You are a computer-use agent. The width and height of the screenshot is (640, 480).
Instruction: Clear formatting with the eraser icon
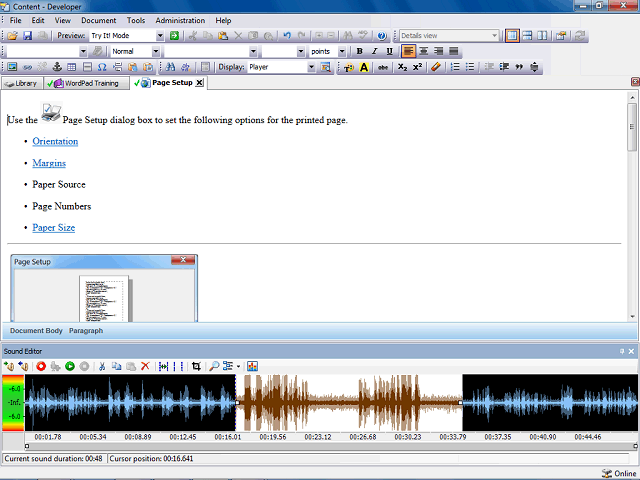click(x=436, y=67)
